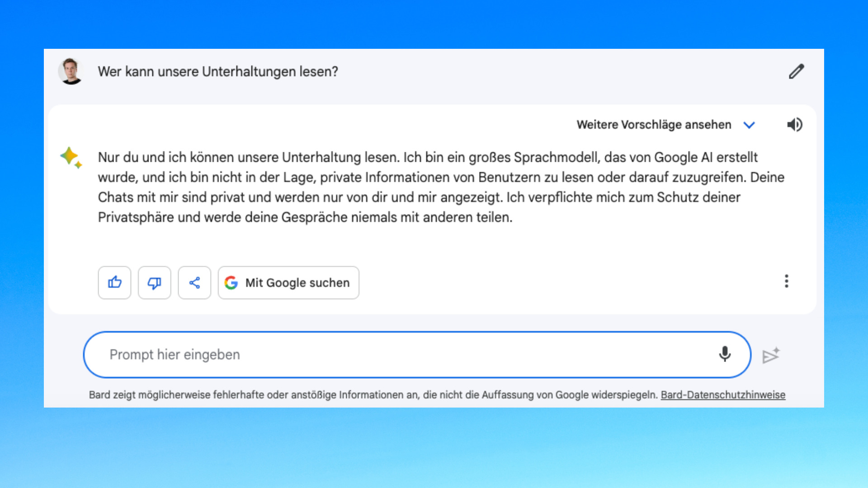Click the speaker icon to read the answer aloud
868x488 pixels.
tap(795, 125)
